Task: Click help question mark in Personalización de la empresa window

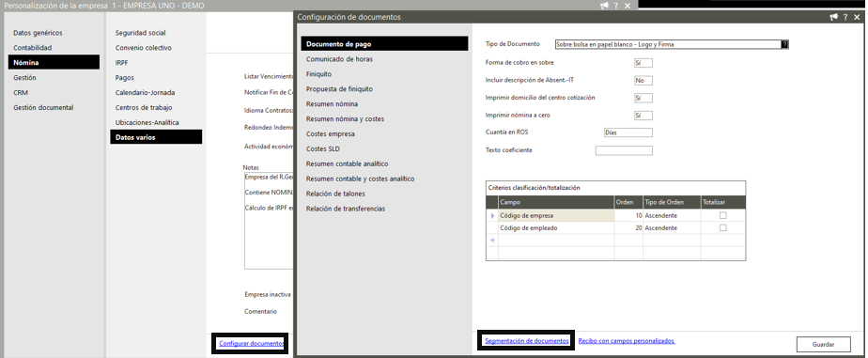Action: point(616,5)
